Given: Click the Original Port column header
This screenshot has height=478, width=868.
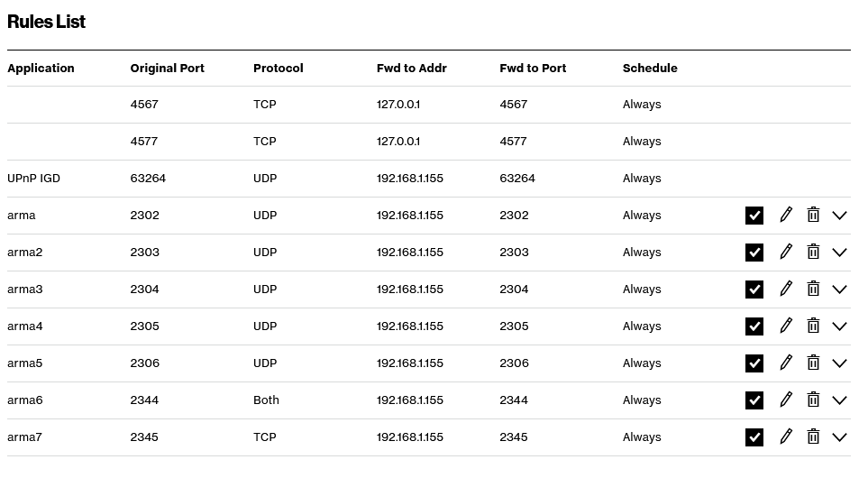Looking at the screenshot, I should click(167, 68).
